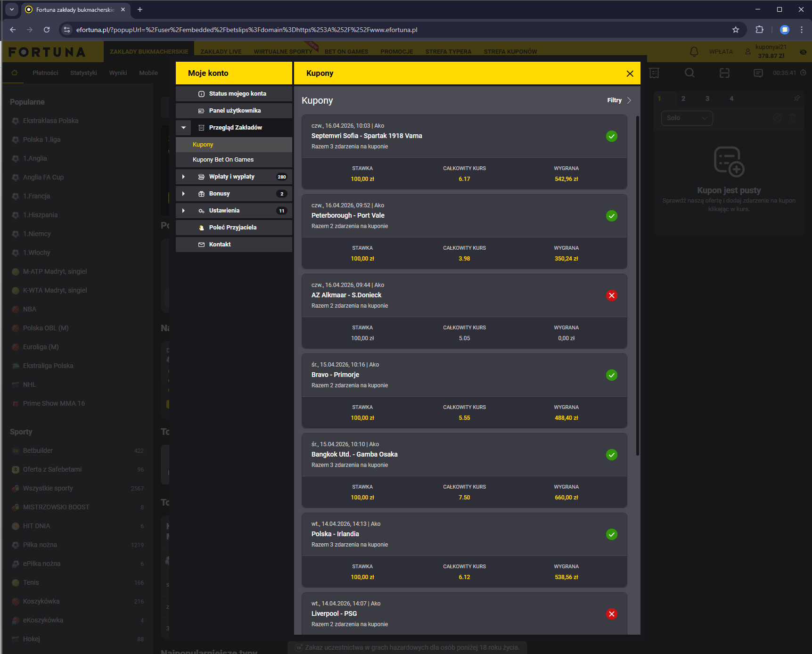812x654 pixels.
Task: Switch to betslip tab 3
Action: click(x=707, y=98)
